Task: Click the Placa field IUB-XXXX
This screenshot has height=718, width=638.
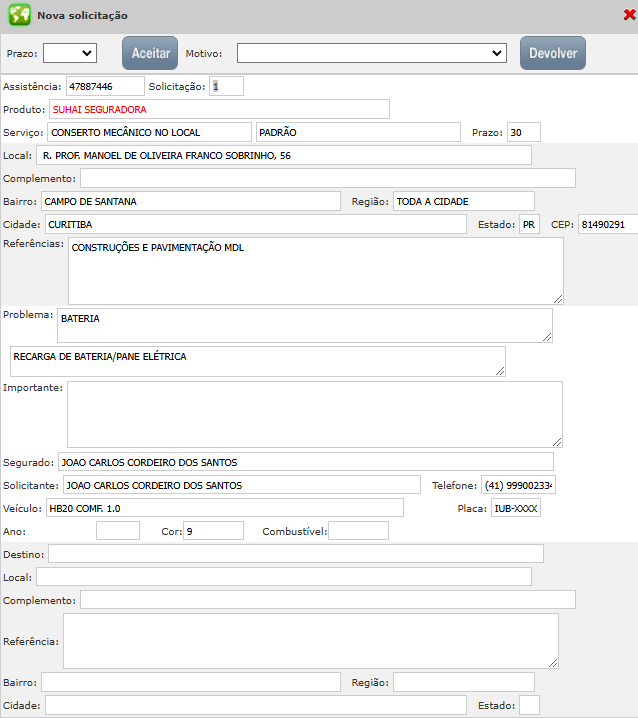Action: tap(515, 508)
